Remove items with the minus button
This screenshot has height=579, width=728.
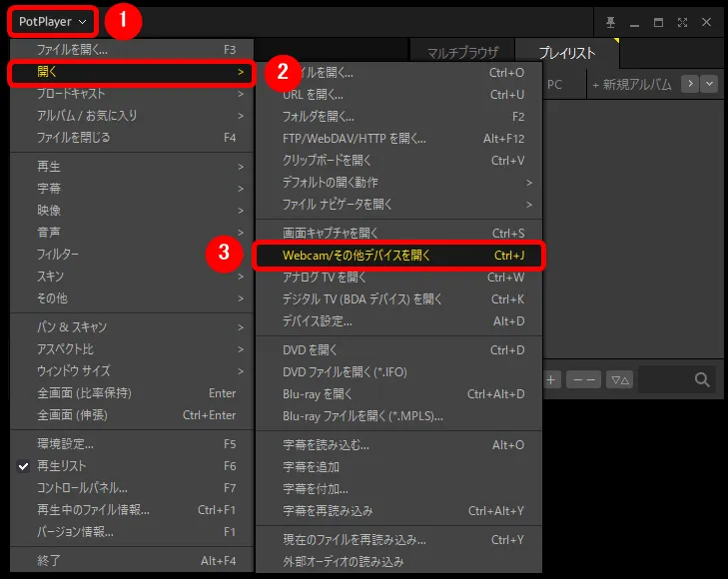[x=583, y=380]
